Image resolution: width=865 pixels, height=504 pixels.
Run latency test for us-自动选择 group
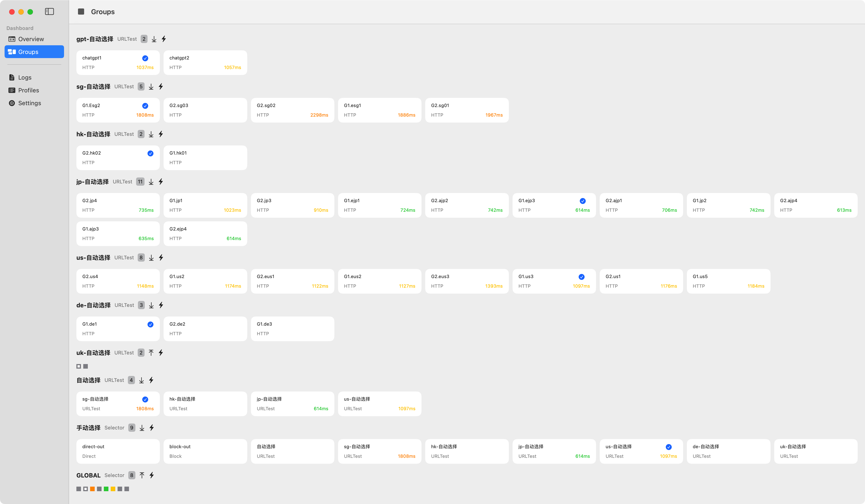pyautogui.click(x=161, y=258)
